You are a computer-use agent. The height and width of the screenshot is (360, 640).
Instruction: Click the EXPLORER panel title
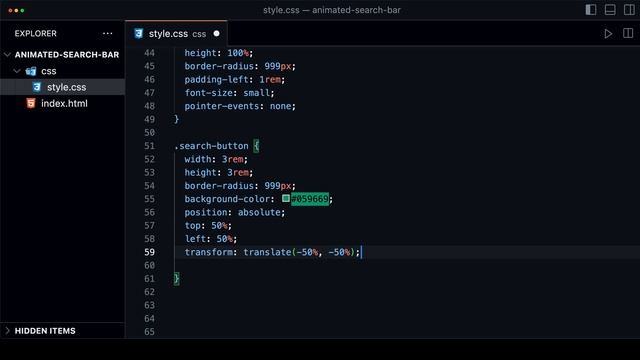tap(36, 33)
